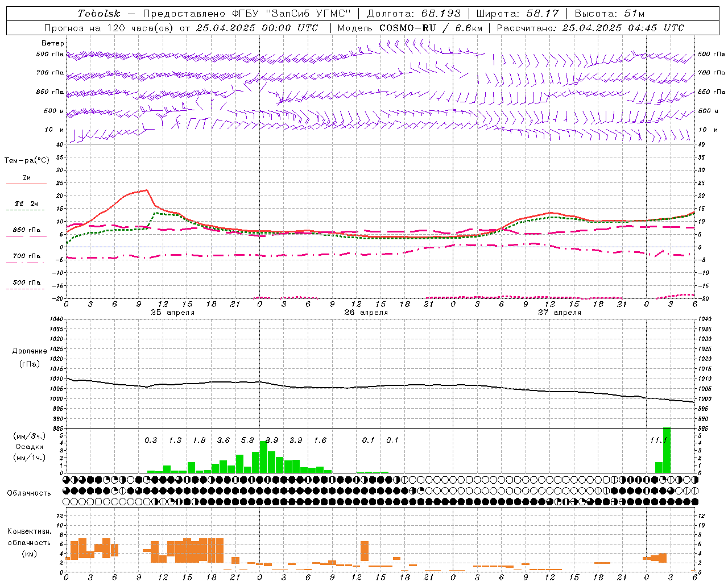Viewport: 728px width, 582px height.
Task: Click the (гПа) unit label under Давление
Action: (x=29, y=364)
